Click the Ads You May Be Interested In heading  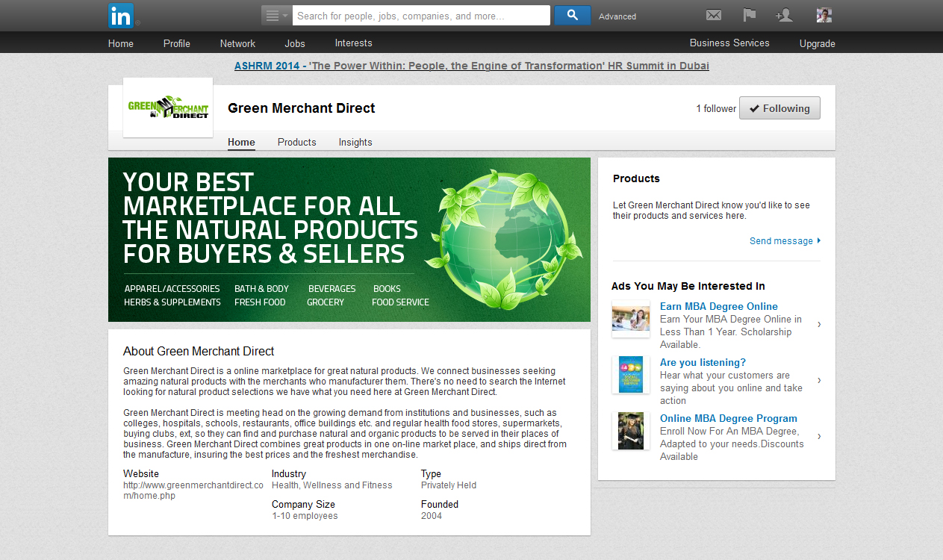pyautogui.click(x=688, y=286)
